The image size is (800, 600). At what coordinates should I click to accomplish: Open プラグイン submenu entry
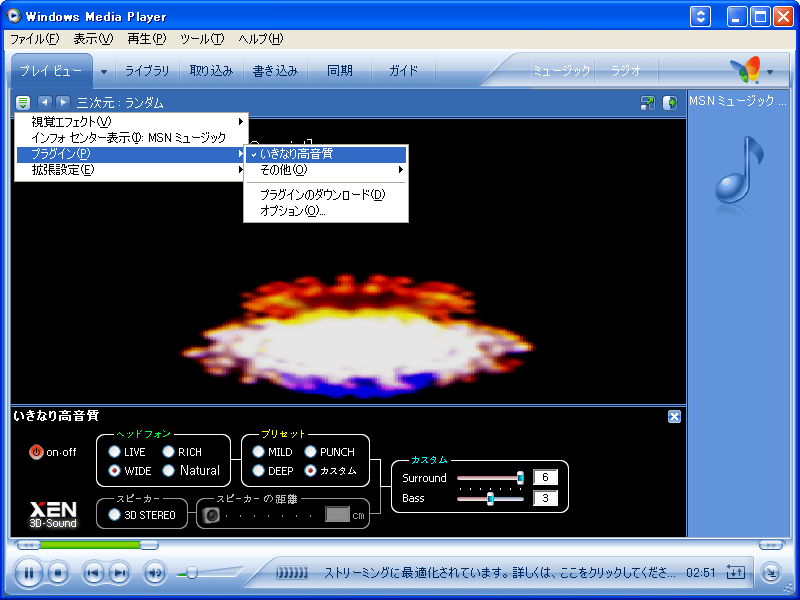click(131, 154)
